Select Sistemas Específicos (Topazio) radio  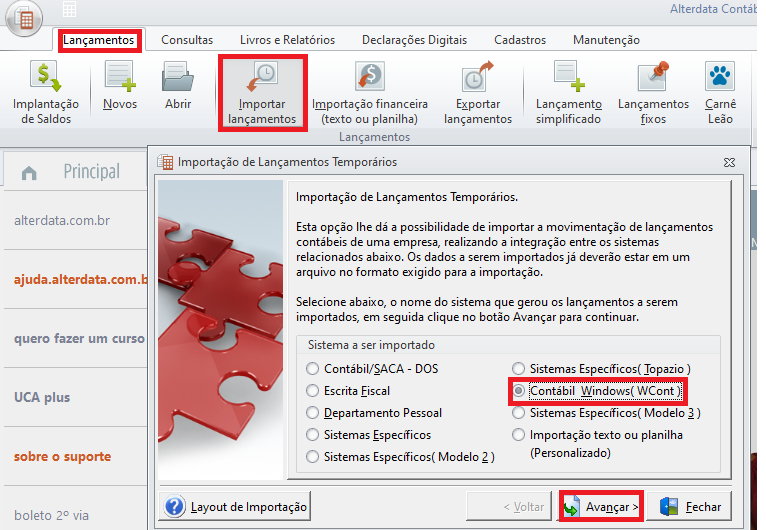pos(518,369)
